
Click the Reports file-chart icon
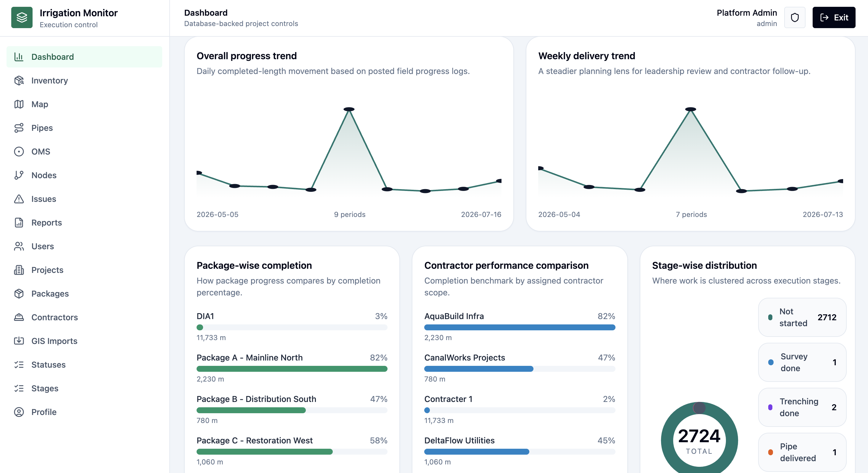point(19,223)
